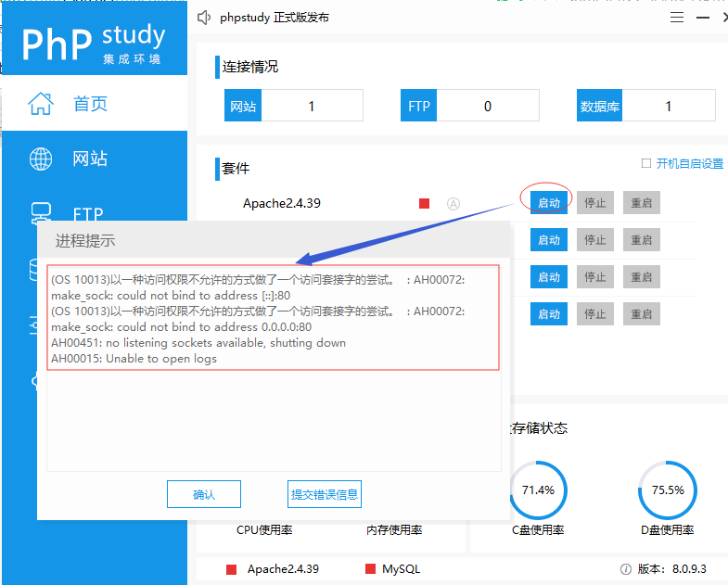Image resolution: width=728 pixels, height=585 pixels.
Task: Click the 连接情况 section heading
Action: click(250, 67)
